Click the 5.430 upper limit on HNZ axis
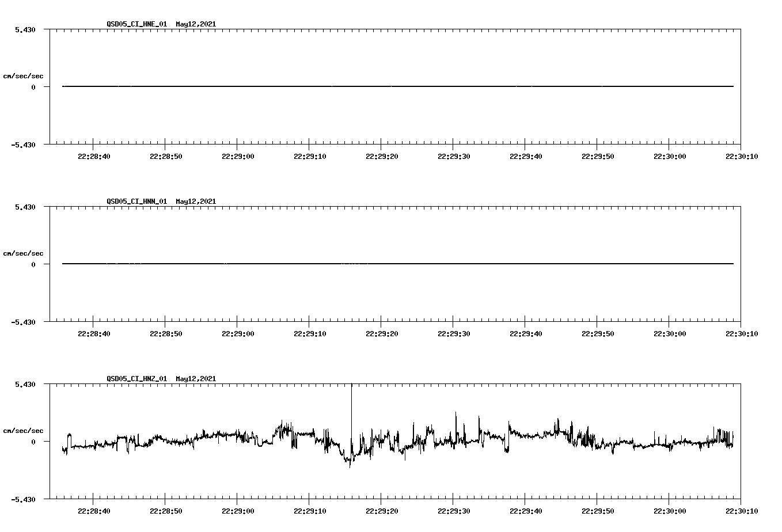 pyautogui.click(x=25, y=384)
